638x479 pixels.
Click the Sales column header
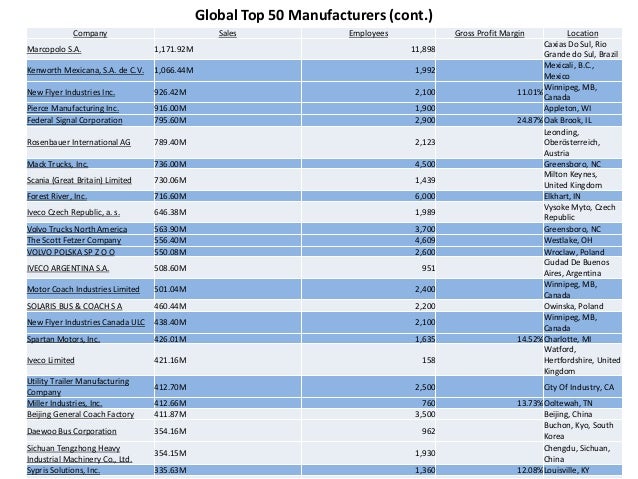coord(227,33)
